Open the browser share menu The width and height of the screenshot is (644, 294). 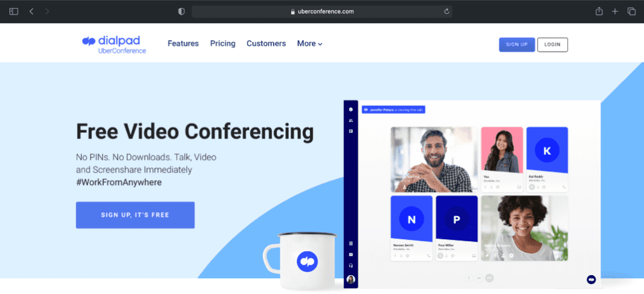599,11
